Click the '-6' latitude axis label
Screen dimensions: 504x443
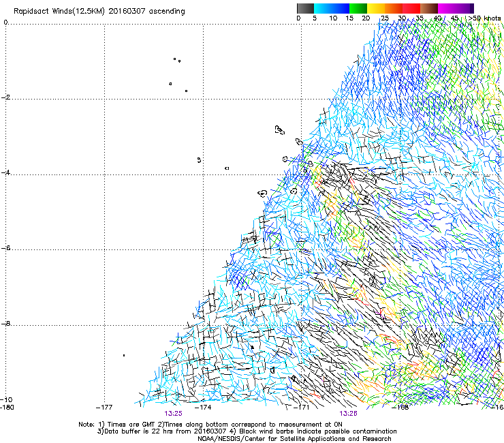5,248
